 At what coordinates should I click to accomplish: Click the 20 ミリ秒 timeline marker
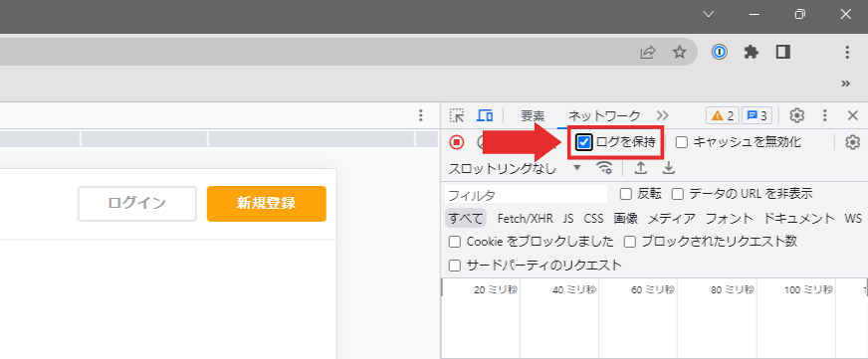[x=496, y=289]
